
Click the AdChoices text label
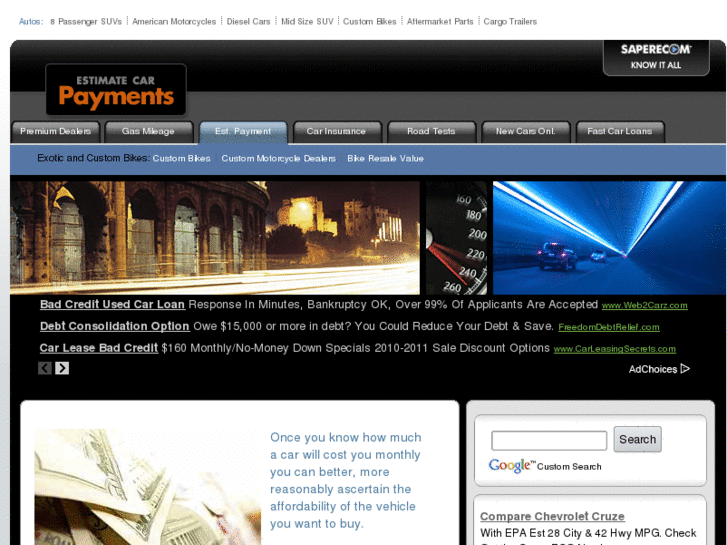(653, 369)
